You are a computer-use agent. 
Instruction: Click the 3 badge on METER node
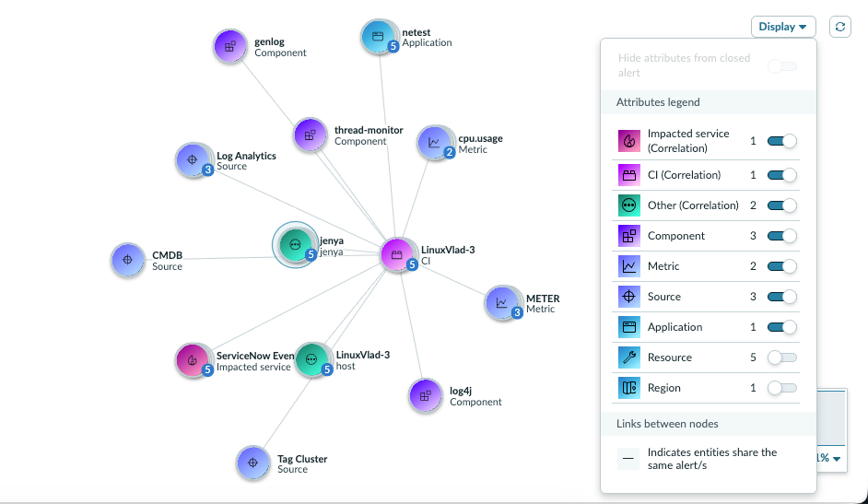[x=517, y=313]
